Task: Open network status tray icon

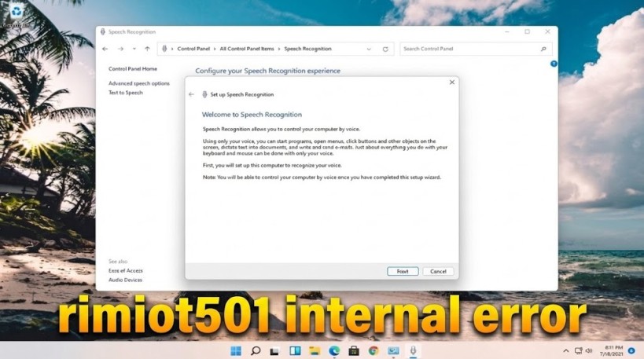Action: pos(578,351)
